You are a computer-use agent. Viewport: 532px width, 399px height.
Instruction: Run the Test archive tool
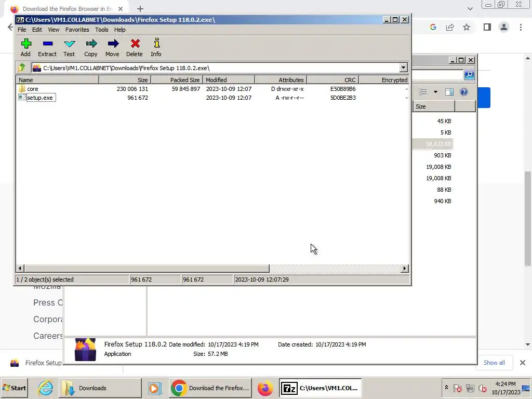pyautogui.click(x=69, y=47)
